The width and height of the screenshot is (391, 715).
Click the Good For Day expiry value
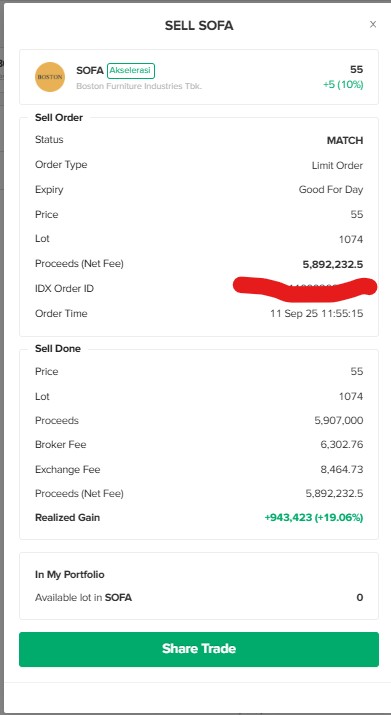(x=331, y=190)
